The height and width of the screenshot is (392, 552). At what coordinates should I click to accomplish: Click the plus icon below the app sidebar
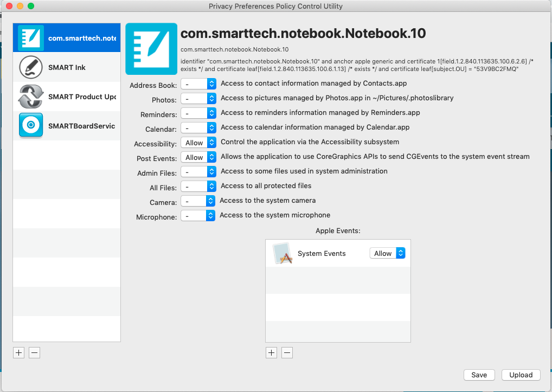pos(18,352)
